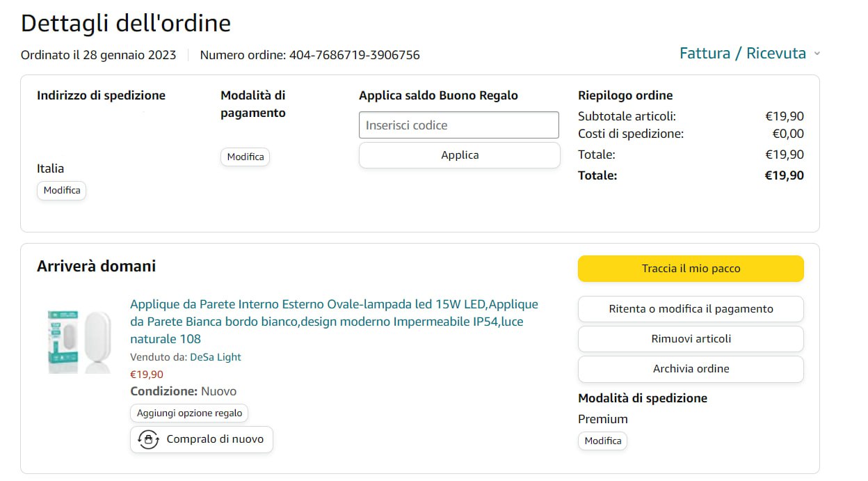Click Modifica under Modalità di pagamento

[246, 157]
